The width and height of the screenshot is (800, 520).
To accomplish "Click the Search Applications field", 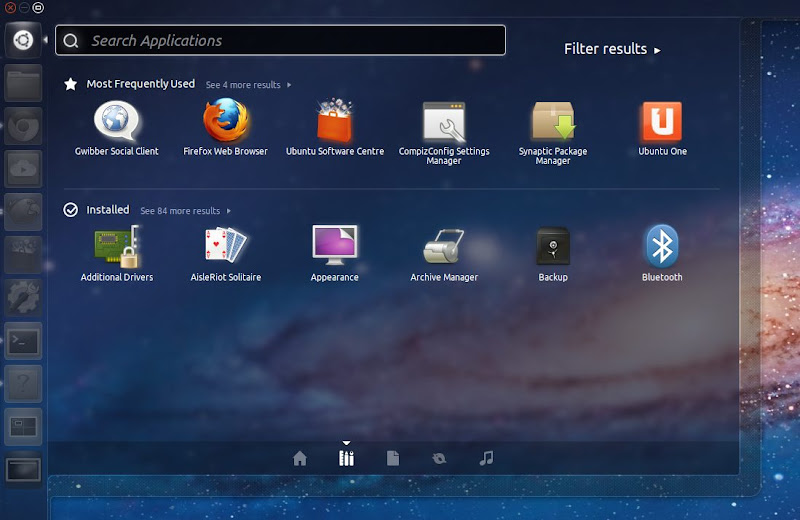I will [280, 41].
